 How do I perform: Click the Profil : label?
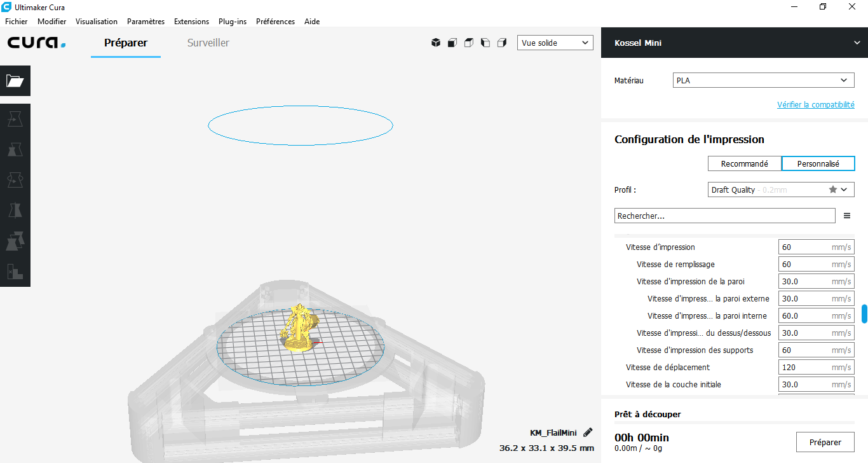(x=625, y=190)
